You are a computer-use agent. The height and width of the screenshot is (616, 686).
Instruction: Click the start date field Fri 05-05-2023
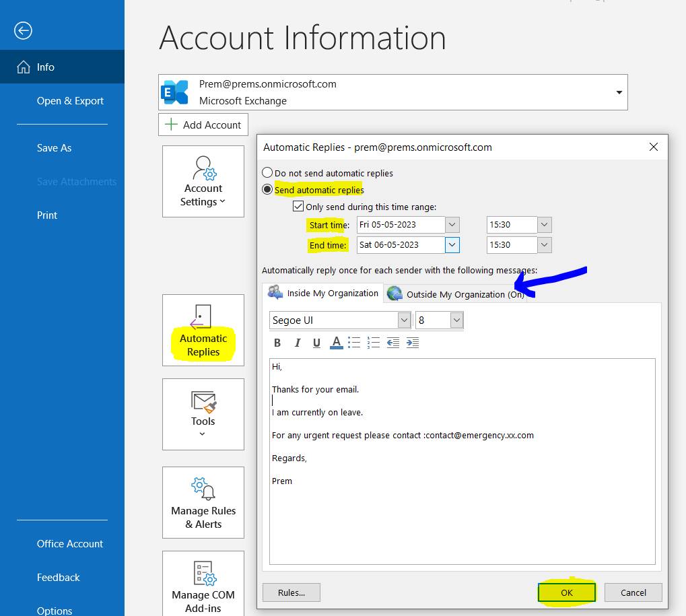tap(401, 225)
